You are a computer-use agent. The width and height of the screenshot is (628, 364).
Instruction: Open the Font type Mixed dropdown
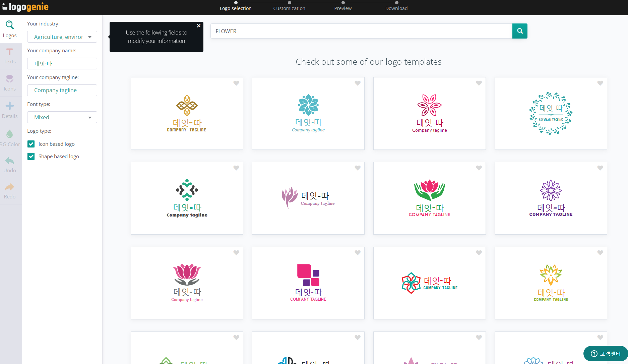tap(62, 117)
